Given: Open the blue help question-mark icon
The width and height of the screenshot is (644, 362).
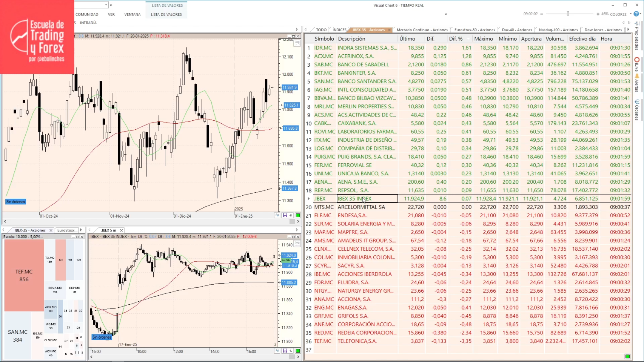Looking at the screenshot, I should pos(636,14).
